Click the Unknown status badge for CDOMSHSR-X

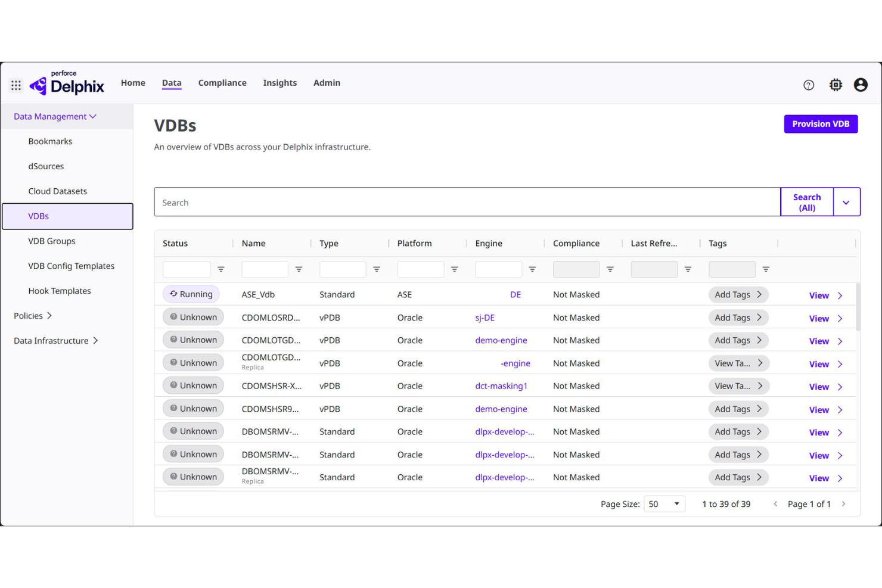(x=194, y=385)
